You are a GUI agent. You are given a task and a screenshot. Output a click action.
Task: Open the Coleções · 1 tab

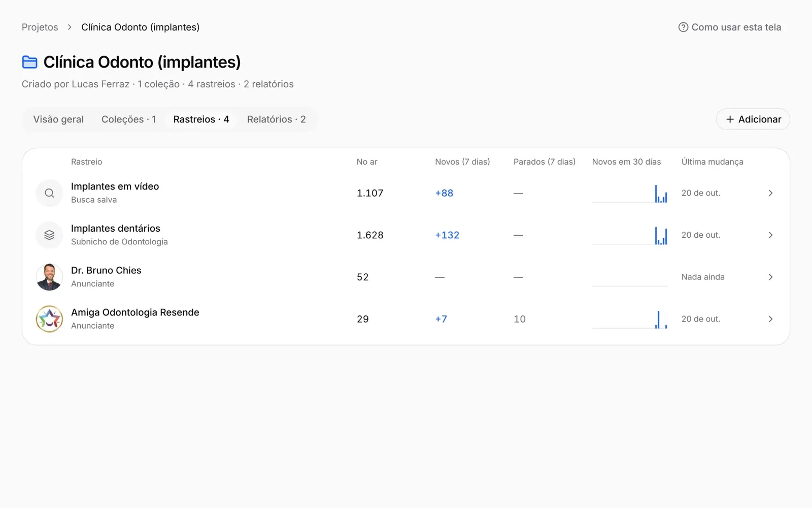[x=129, y=119]
